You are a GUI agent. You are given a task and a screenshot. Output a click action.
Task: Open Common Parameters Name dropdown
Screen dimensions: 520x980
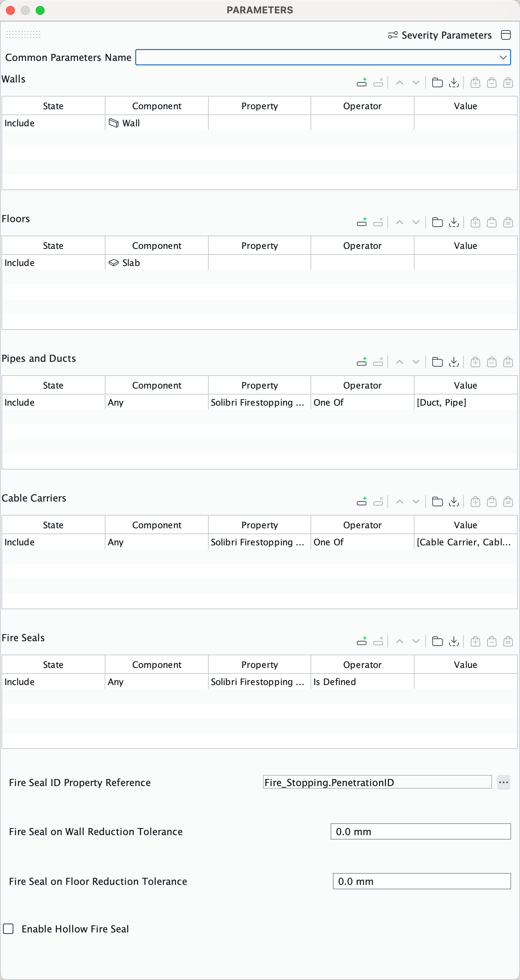click(x=323, y=58)
